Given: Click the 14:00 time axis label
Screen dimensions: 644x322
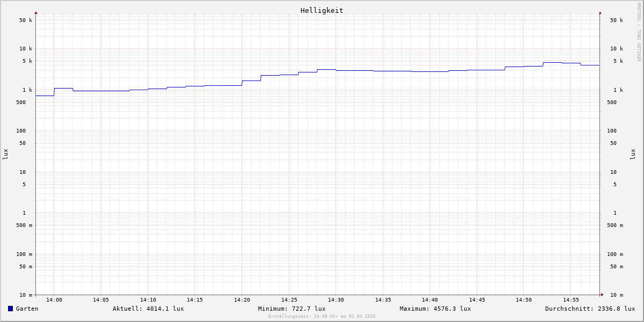Looking at the screenshot, I should pyautogui.click(x=54, y=300).
